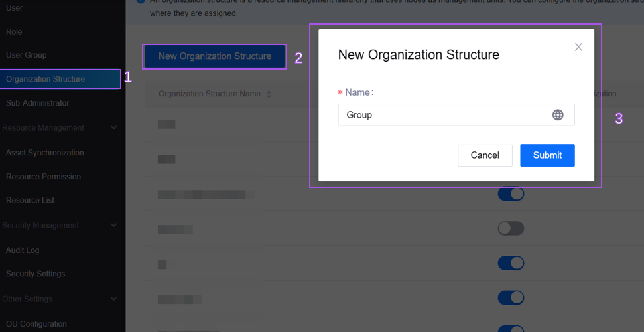Open Resource Permission page

[43, 177]
